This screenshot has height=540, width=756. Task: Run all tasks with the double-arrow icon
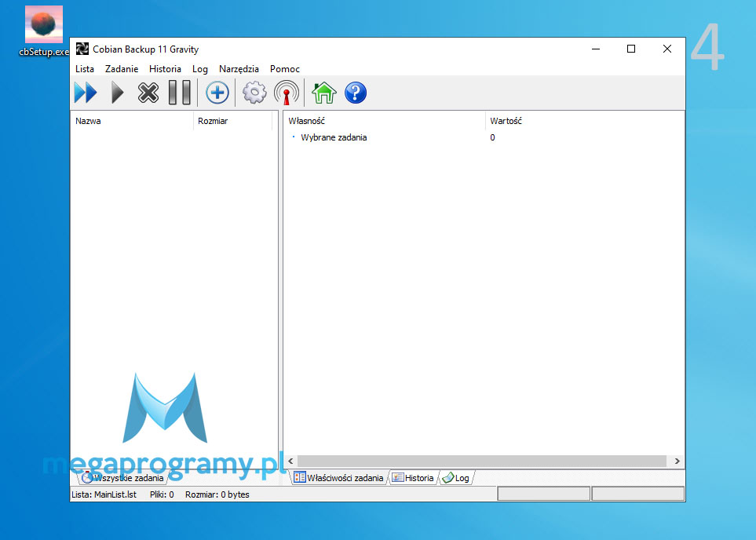(x=86, y=93)
